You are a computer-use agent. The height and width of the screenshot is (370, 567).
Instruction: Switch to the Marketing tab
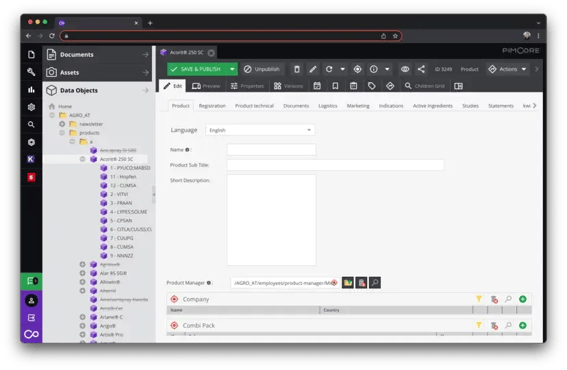click(358, 106)
